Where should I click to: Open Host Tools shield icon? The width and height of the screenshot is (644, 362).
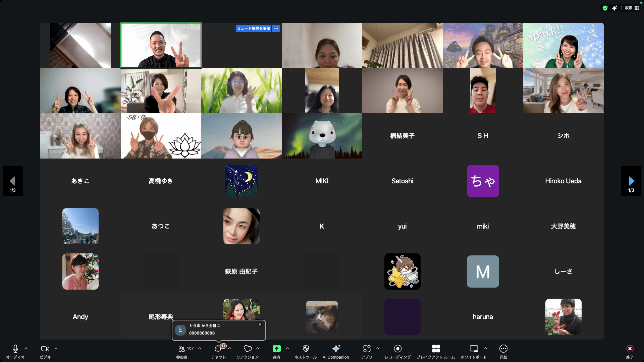(x=306, y=349)
